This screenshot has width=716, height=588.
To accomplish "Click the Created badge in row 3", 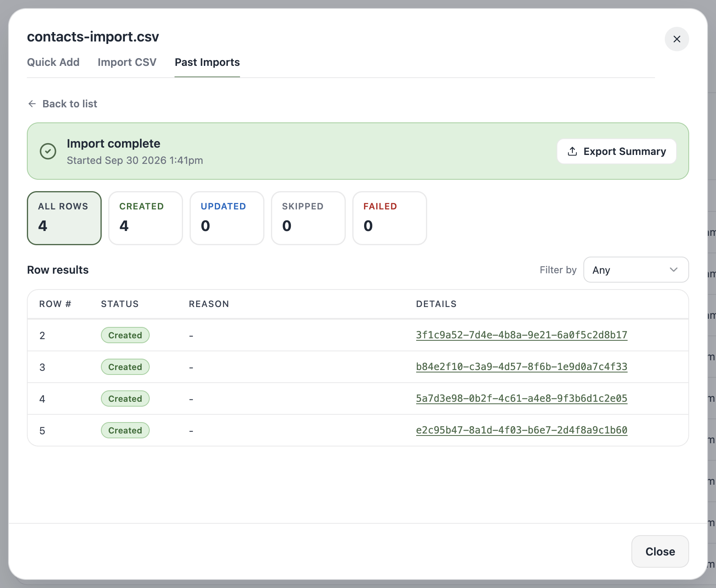I will tap(125, 367).
